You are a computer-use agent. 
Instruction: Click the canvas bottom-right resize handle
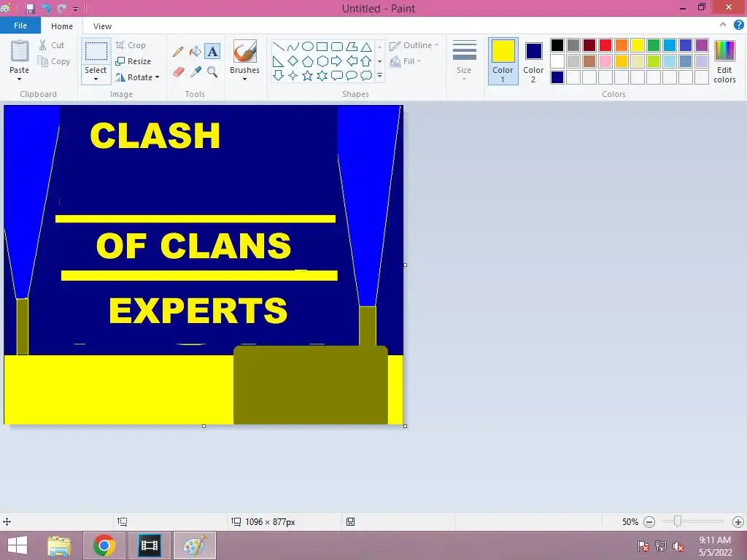[x=405, y=426]
